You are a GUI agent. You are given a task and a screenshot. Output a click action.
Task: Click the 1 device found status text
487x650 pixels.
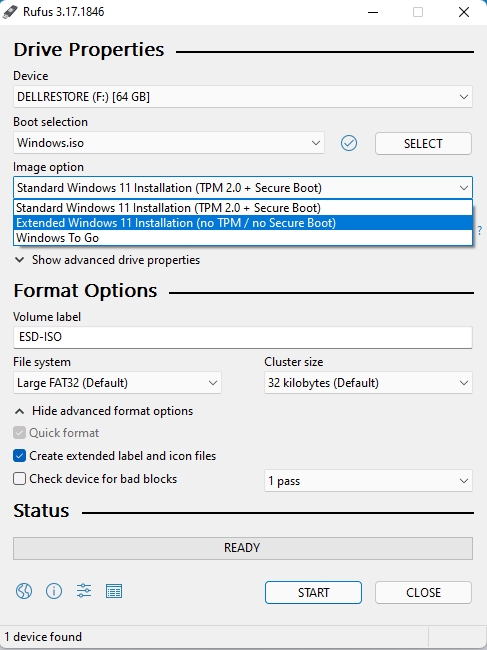pyautogui.click(x=43, y=637)
